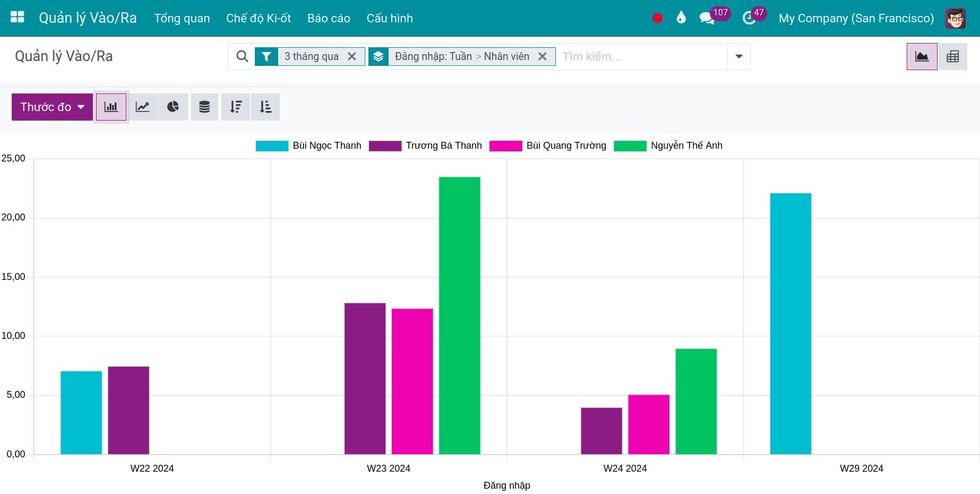Toggle Bùi Ngọc Thanh legend swatch
The image size is (980, 494).
click(272, 146)
